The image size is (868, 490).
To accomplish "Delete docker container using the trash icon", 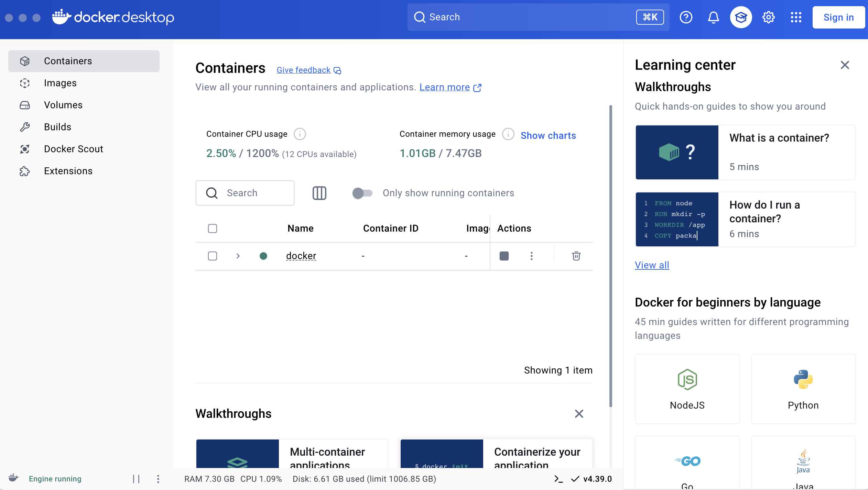I will [576, 256].
